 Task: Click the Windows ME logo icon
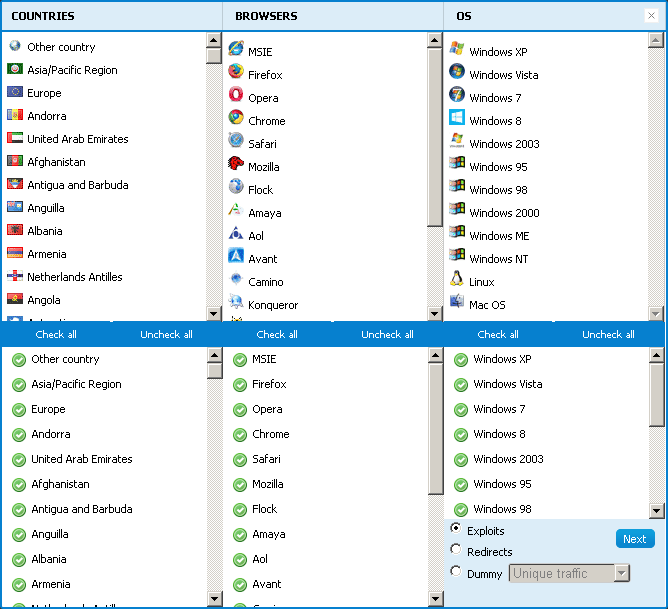(x=457, y=232)
